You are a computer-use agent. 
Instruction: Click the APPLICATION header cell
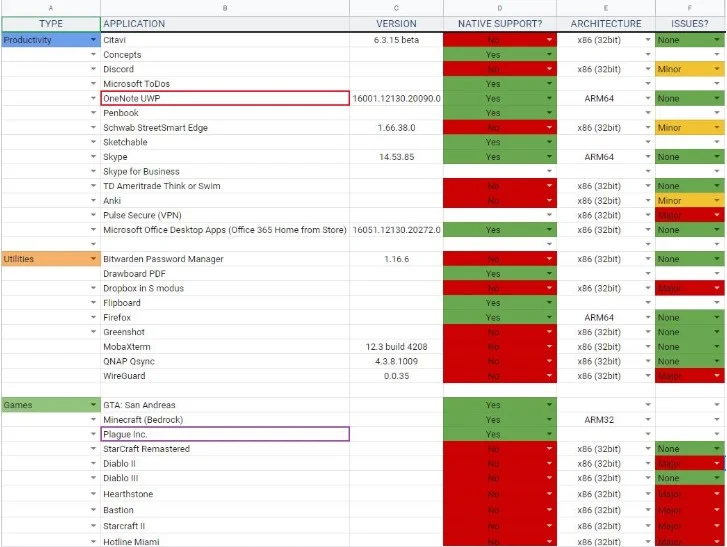pyautogui.click(x=225, y=24)
